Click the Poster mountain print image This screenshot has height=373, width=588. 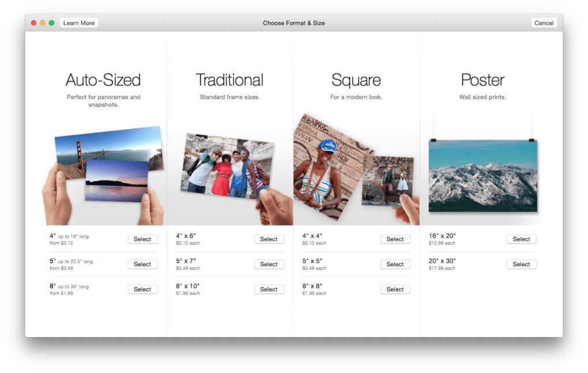483,175
